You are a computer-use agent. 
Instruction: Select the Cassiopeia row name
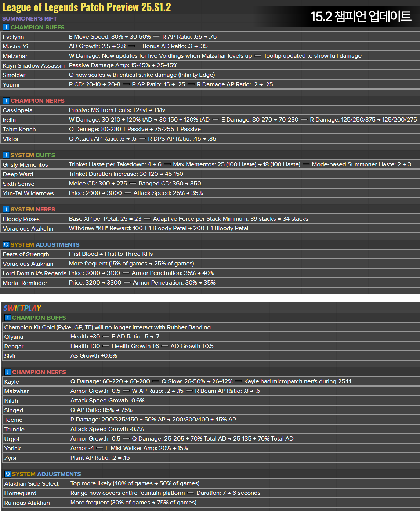18,110
